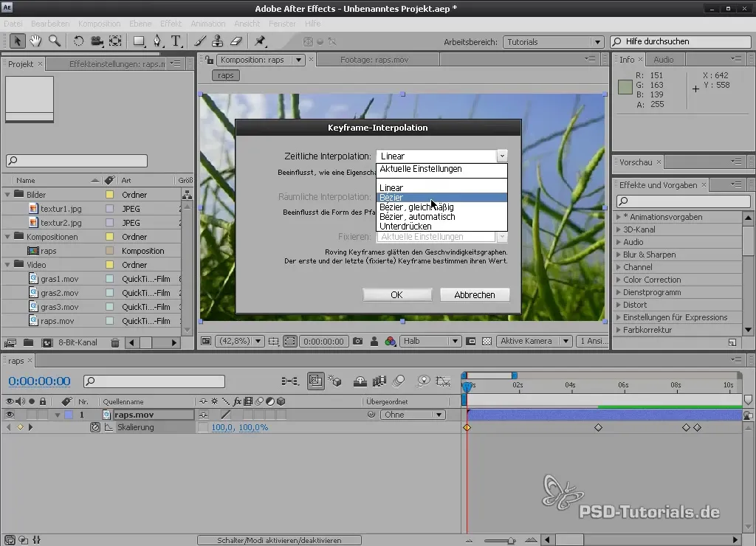Screen dimensions: 756x546
Task: Click the snapshot camera icon
Action: pos(358,341)
